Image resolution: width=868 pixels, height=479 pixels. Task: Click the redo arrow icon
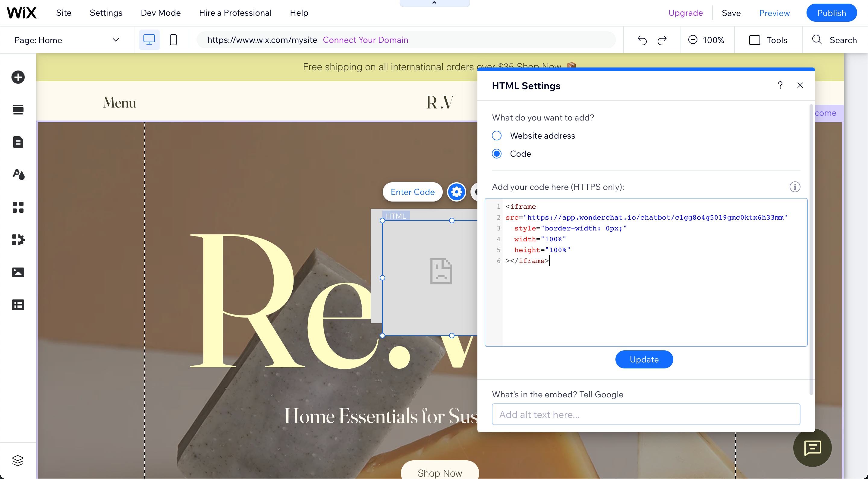tap(662, 40)
